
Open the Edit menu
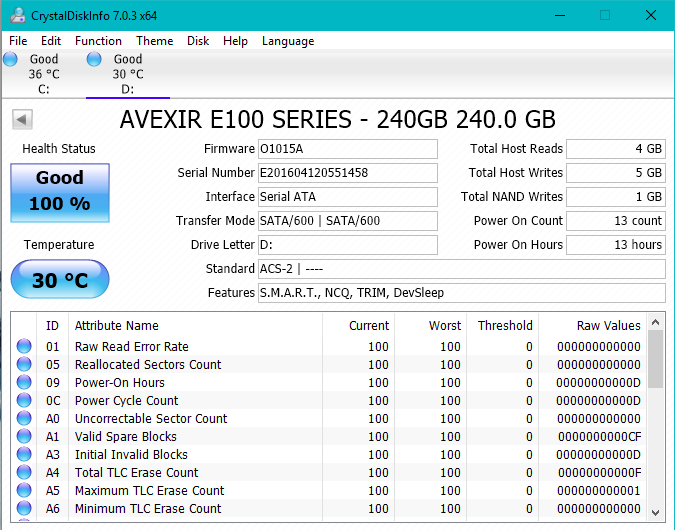click(x=51, y=41)
